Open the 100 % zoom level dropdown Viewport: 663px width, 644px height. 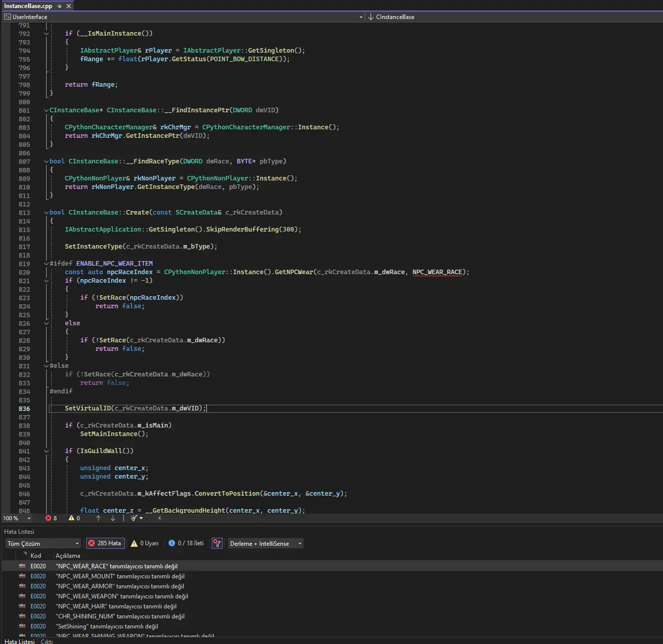pos(29,518)
